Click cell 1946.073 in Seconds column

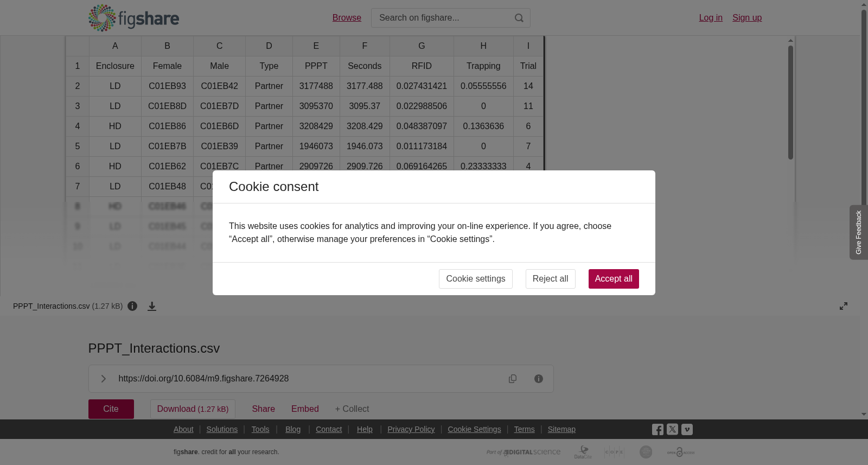(365, 146)
